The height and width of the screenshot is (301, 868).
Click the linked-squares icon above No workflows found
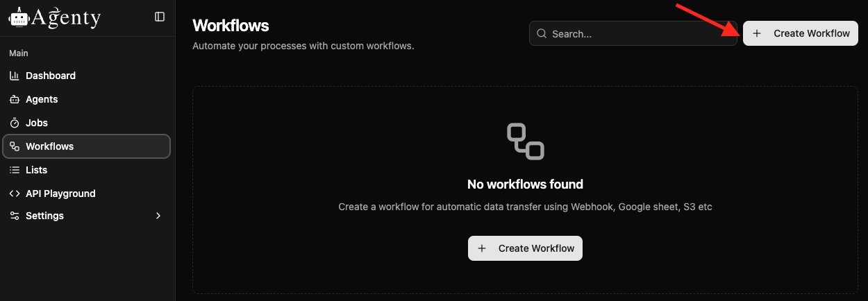525,141
